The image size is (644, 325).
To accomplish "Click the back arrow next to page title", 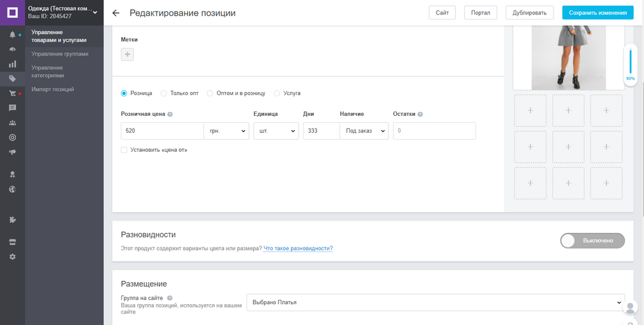I will pos(116,13).
